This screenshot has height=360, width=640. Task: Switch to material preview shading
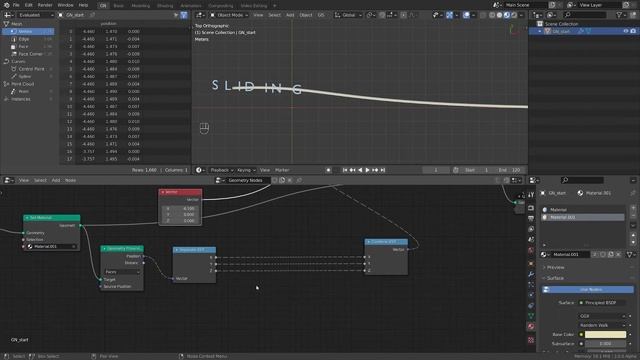[x=507, y=15]
